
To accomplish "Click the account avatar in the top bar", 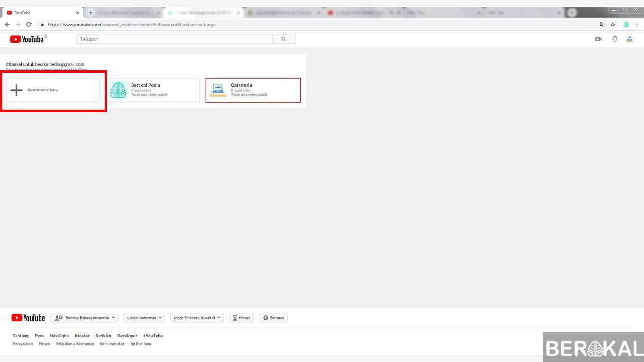I will pyautogui.click(x=629, y=39).
